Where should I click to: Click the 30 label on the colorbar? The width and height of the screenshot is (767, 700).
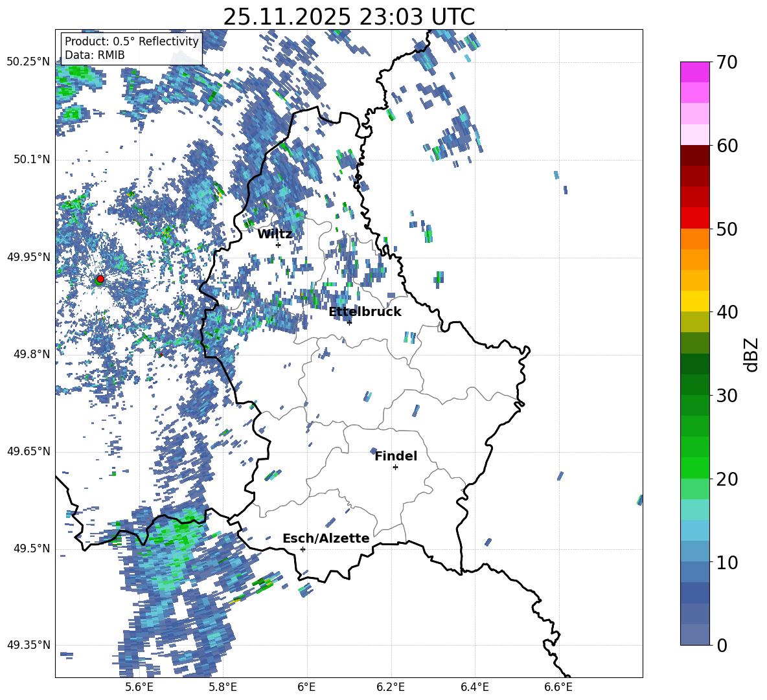[x=727, y=396]
